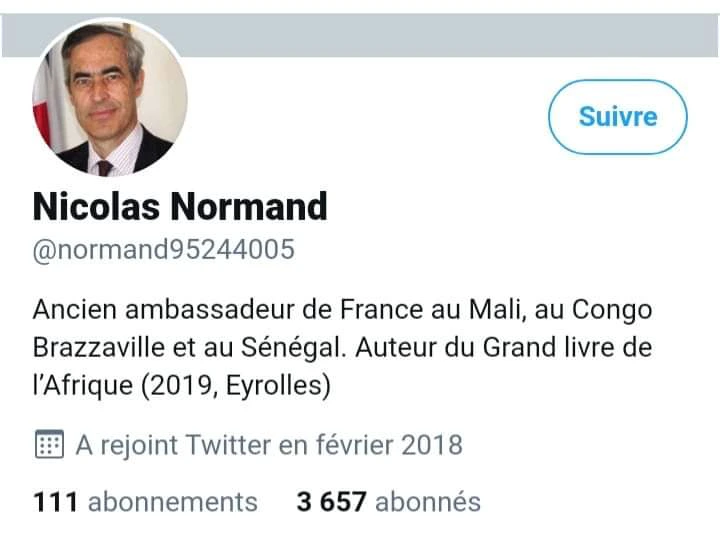Viewport: 720px width, 542px height.
Task: Click the Nicolas Normand display name
Action: point(180,207)
